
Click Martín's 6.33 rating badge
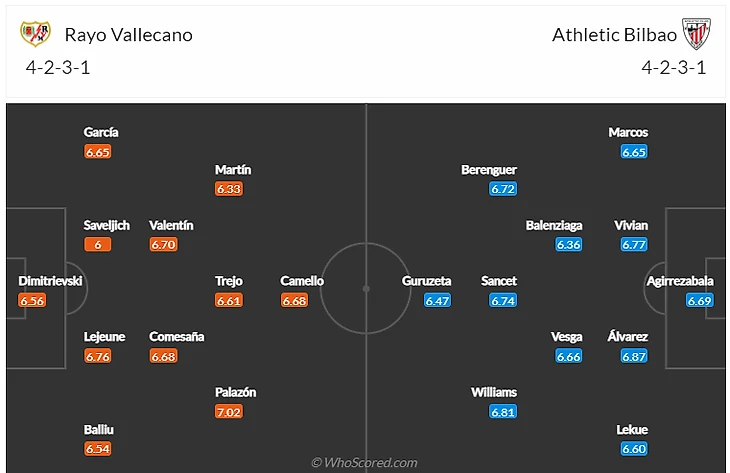229,188
